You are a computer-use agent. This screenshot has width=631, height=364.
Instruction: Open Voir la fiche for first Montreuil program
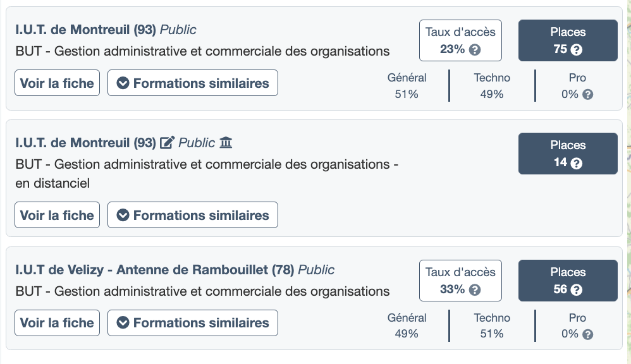tap(57, 83)
